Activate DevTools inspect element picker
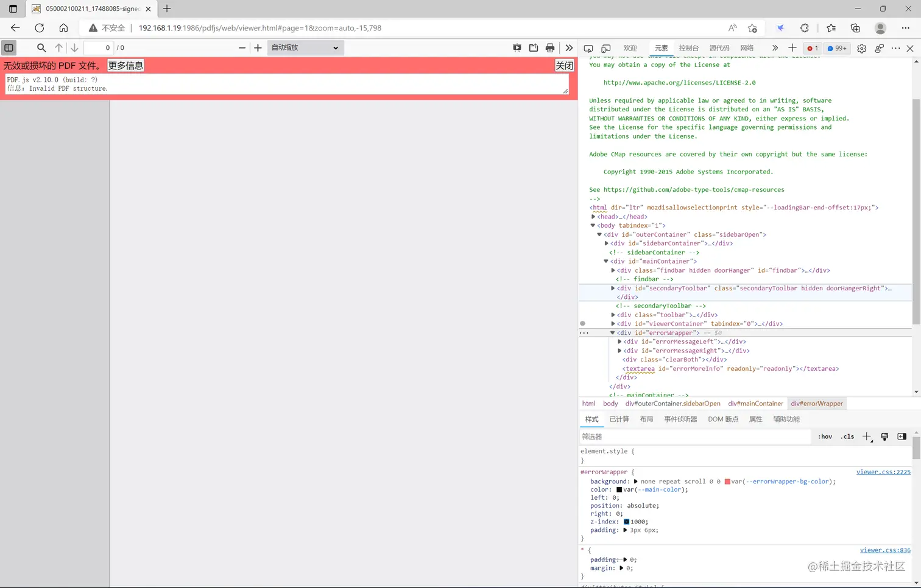The image size is (921, 588). click(x=588, y=48)
